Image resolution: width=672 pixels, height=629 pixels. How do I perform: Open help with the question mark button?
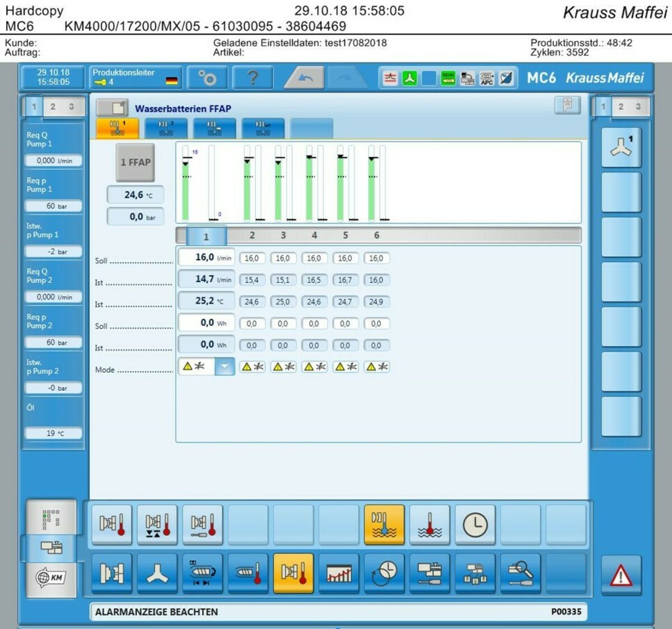click(x=253, y=78)
